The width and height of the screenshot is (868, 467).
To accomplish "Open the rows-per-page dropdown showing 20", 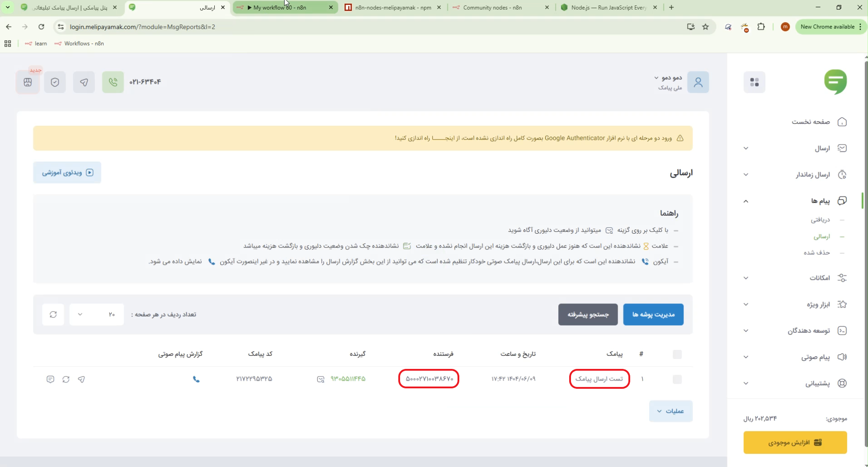I will point(96,315).
